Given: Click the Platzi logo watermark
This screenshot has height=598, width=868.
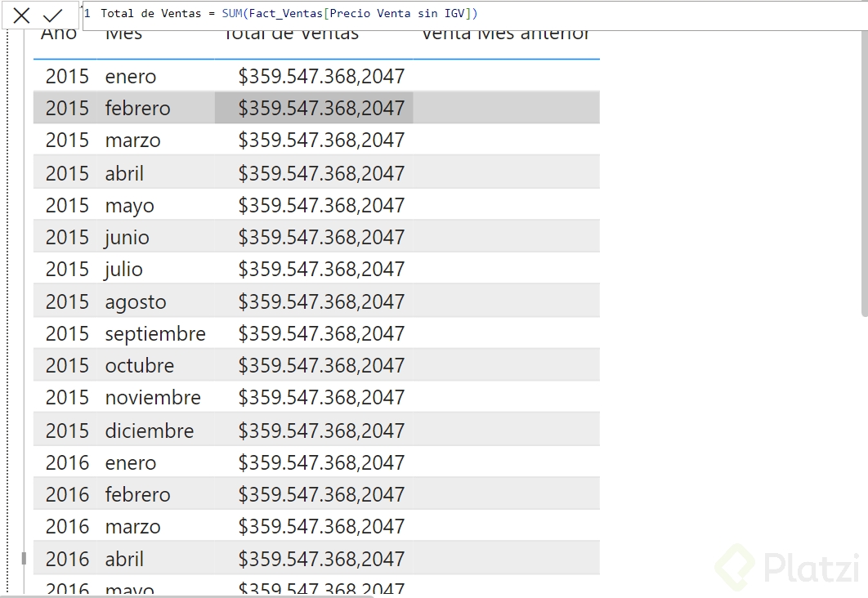Looking at the screenshot, I should (788, 566).
